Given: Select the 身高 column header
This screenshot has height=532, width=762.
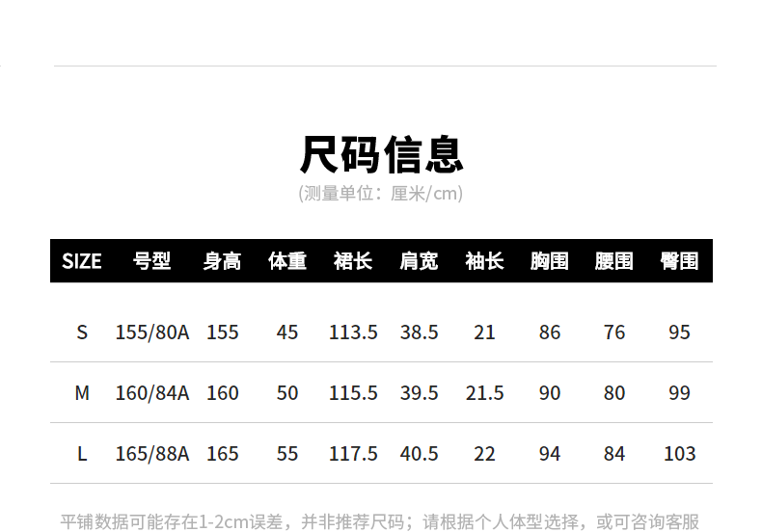Looking at the screenshot, I should point(222,261).
